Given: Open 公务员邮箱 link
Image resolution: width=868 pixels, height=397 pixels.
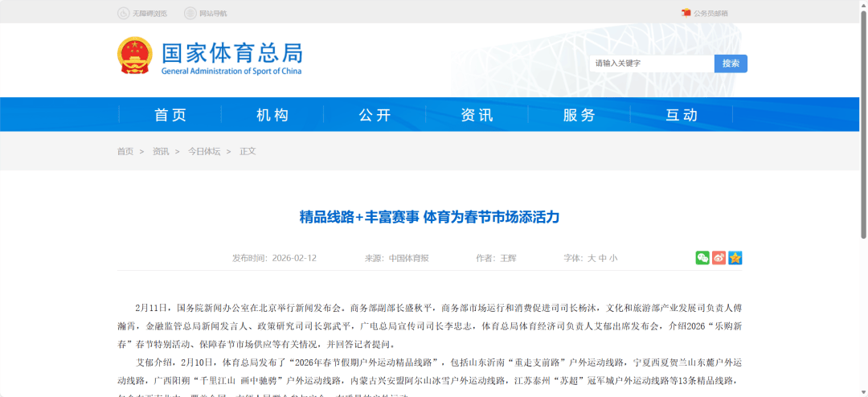Looking at the screenshot, I should (x=710, y=14).
